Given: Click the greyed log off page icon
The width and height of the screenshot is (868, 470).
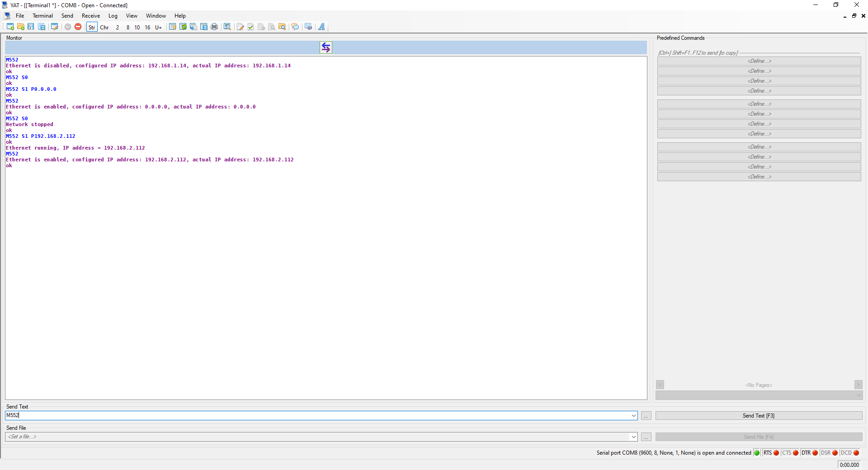Looking at the screenshot, I should pos(261,27).
